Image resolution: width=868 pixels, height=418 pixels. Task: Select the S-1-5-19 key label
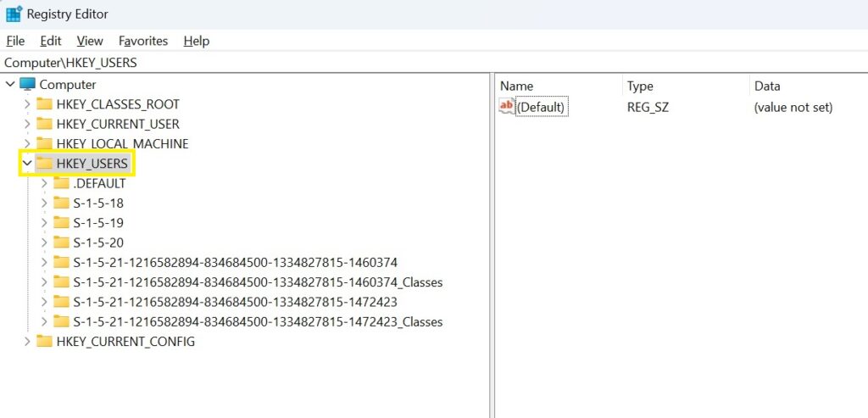point(98,223)
